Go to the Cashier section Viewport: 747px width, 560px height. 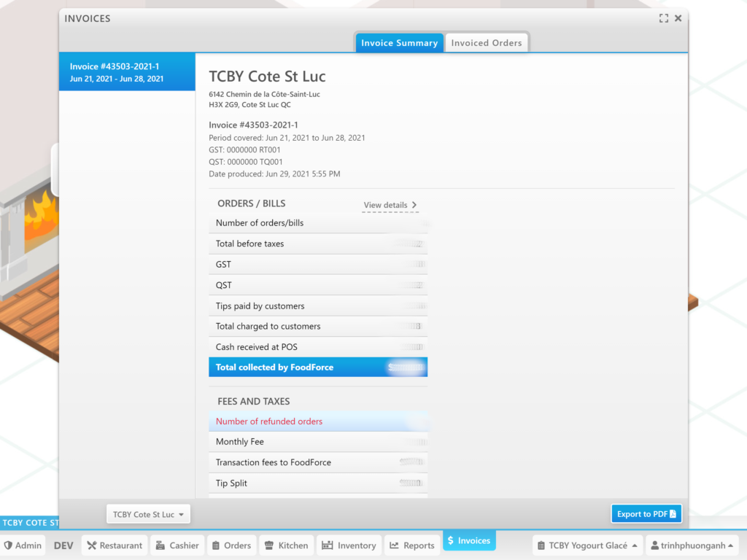[177, 545]
